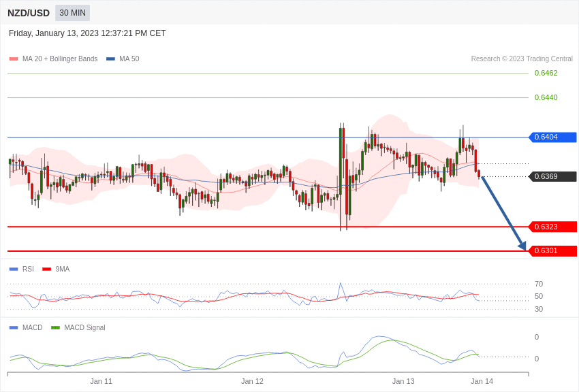Image resolution: width=579 pixels, height=392 pixels.
Task: Click the MA 50 legend label
Action: [x=129, y=59]
